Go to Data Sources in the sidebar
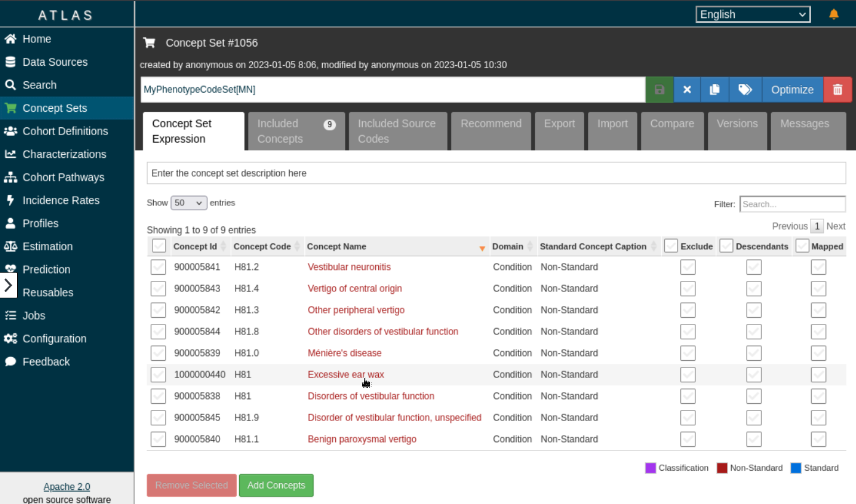This screenshot has height=504, width=856. [x=55, y=62]
